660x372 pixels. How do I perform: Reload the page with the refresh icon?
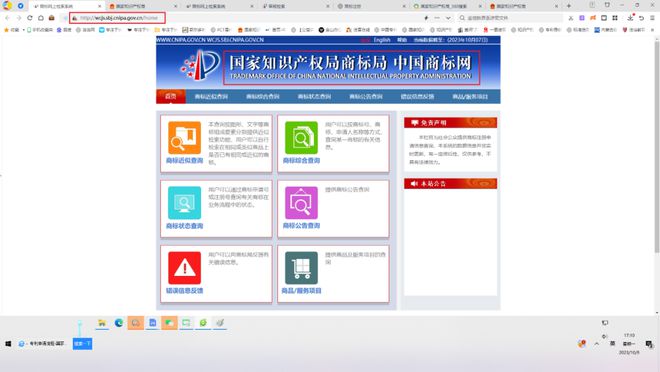coord(29,18)
